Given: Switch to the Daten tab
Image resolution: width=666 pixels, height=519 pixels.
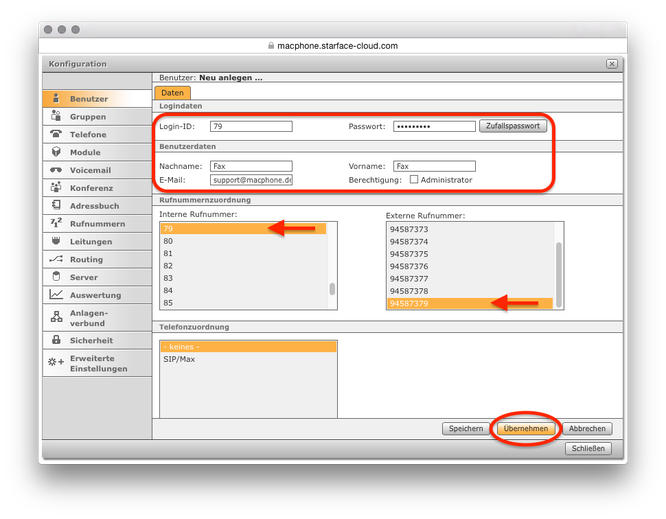Looking at the screenshot, I should tap(172, 93).
